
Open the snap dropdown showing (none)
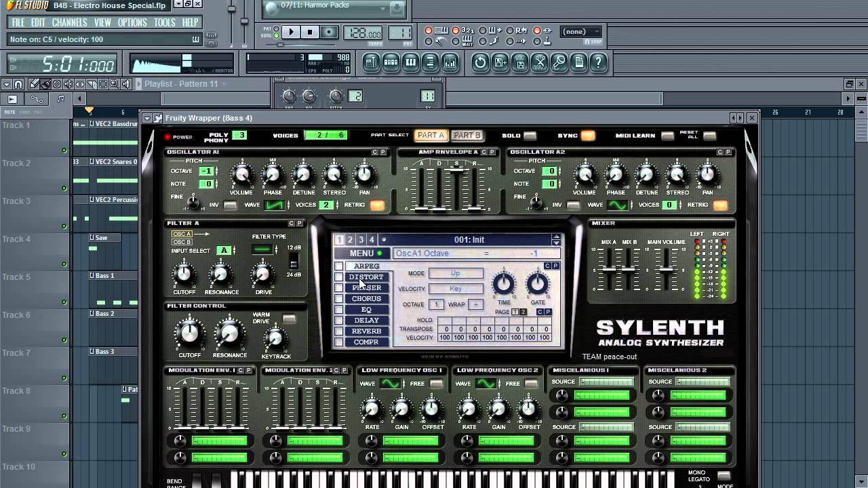pos(582,32)
